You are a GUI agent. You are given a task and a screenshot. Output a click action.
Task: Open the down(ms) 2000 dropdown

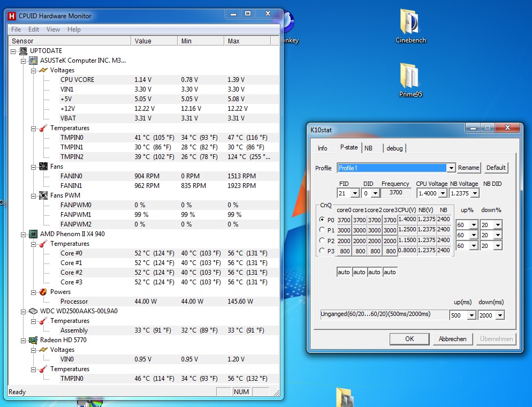pyautogui.click(x=500, y=315)
